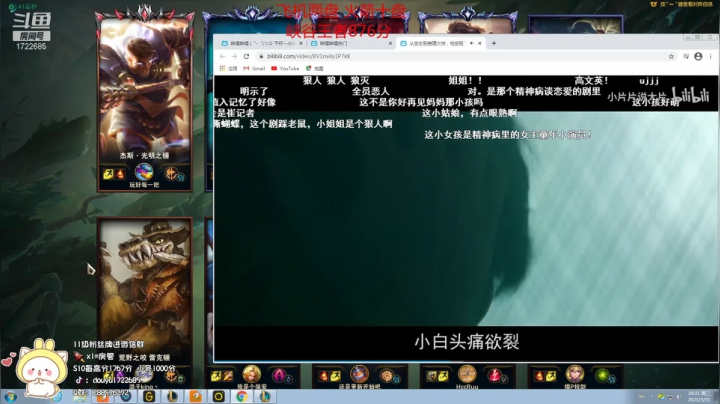Open the G icon app in taskbar
The height and width of the screenshot is (404, 720).
(149, 396)
